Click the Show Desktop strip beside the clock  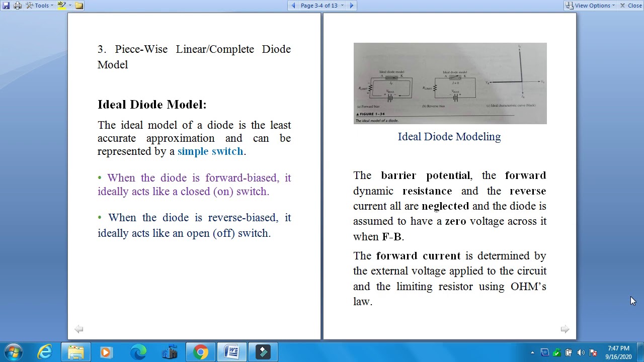click(x=640, y=352)
